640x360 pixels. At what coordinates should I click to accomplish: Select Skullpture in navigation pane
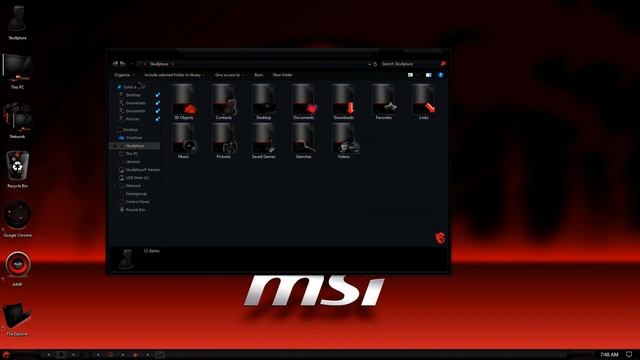[x=135, y=146]
